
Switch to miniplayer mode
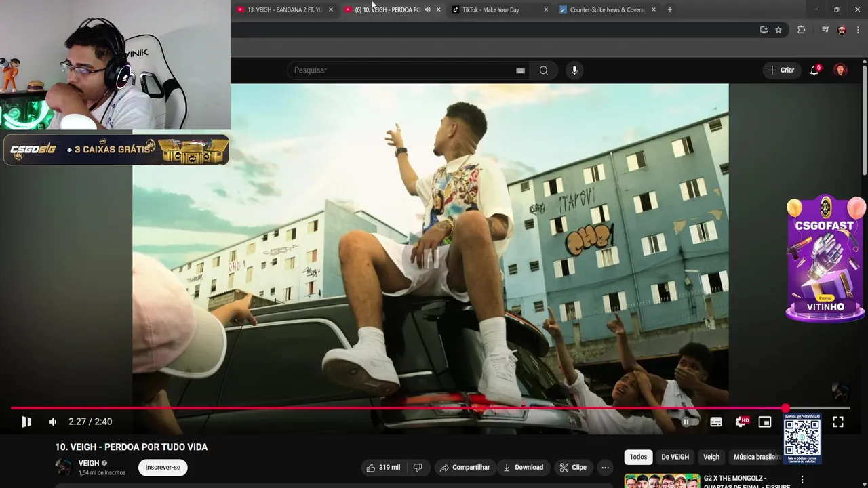click(765, 422)
